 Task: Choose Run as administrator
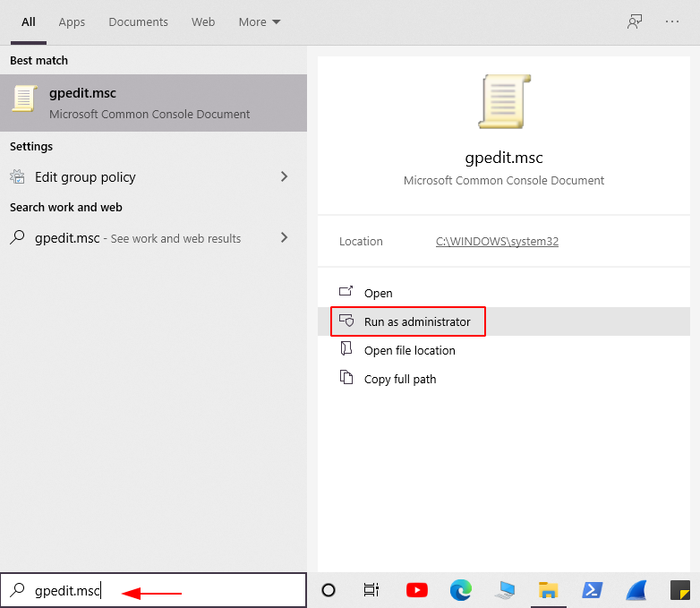tap(504, 321)
